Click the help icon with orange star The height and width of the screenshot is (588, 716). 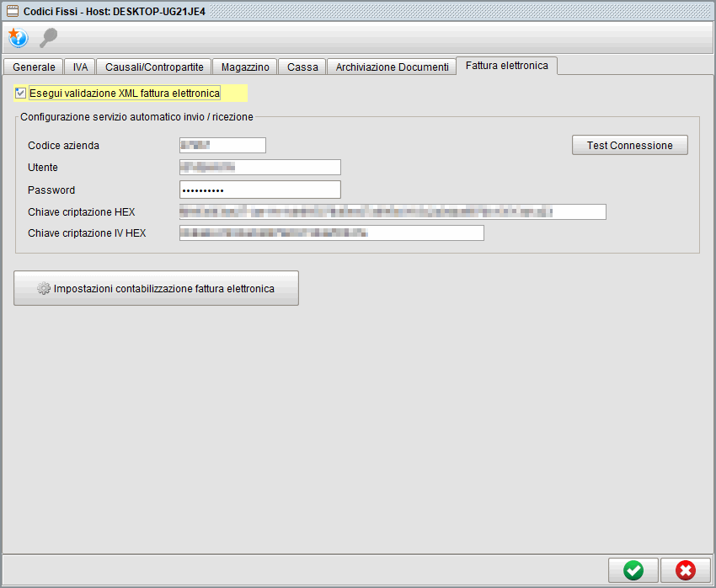click(x=18, y=38)
